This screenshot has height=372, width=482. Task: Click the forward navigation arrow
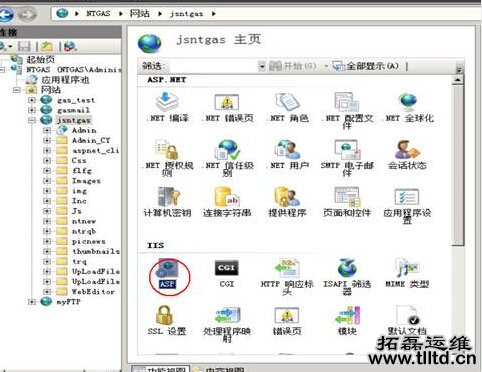(27, 14)
